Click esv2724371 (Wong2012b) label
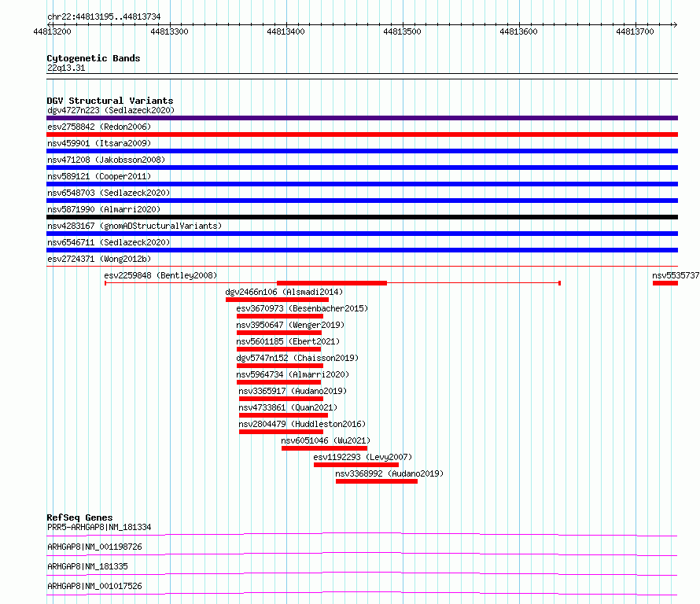700x604 pixels. tap(99, 259)
